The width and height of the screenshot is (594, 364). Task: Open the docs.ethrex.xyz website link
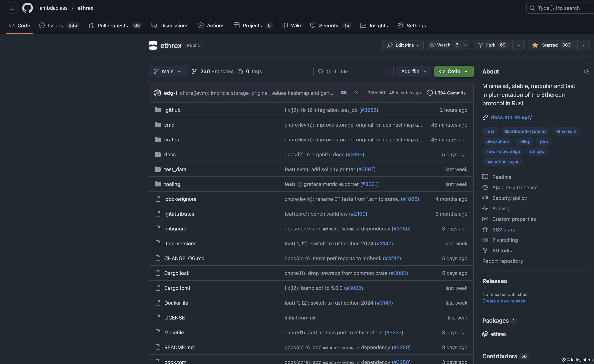(511, 117)
